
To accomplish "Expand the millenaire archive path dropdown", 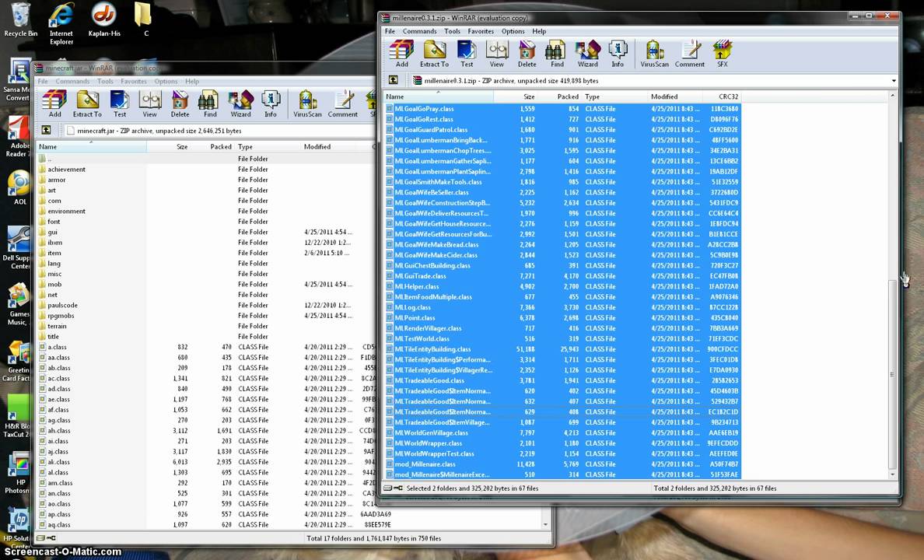I will [x=893, y=81].
